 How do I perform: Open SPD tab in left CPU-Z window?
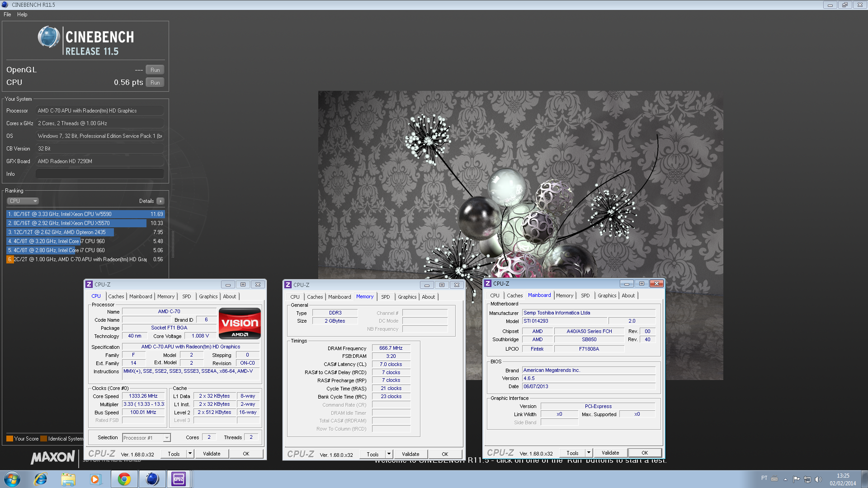click(x=187, y=296)
